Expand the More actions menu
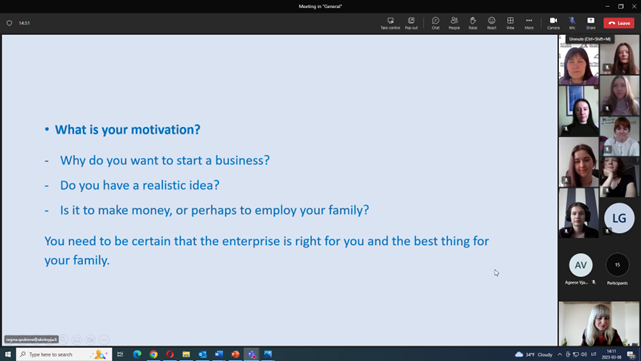 [x=529, y=23]
